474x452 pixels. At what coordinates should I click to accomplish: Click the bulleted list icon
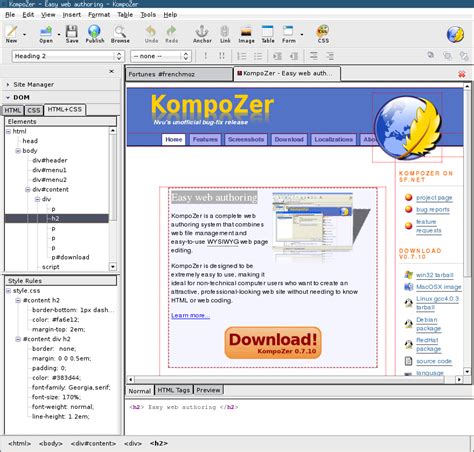coord(258,56)
